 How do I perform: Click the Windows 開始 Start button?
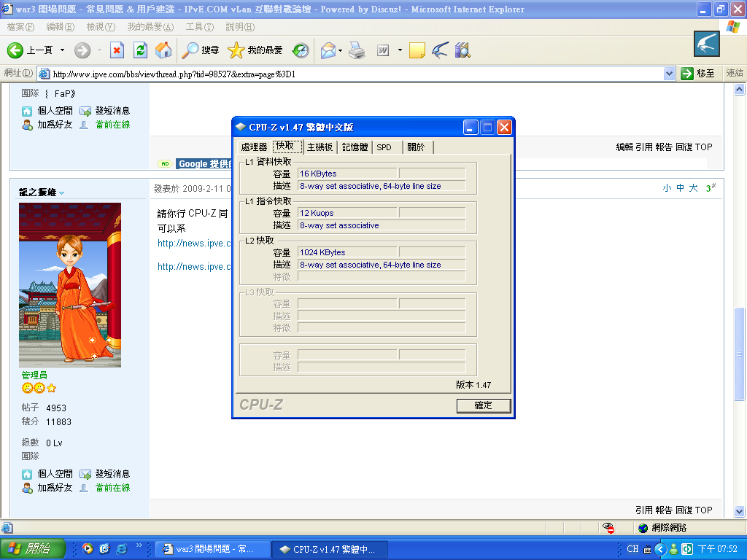point(32,549)
